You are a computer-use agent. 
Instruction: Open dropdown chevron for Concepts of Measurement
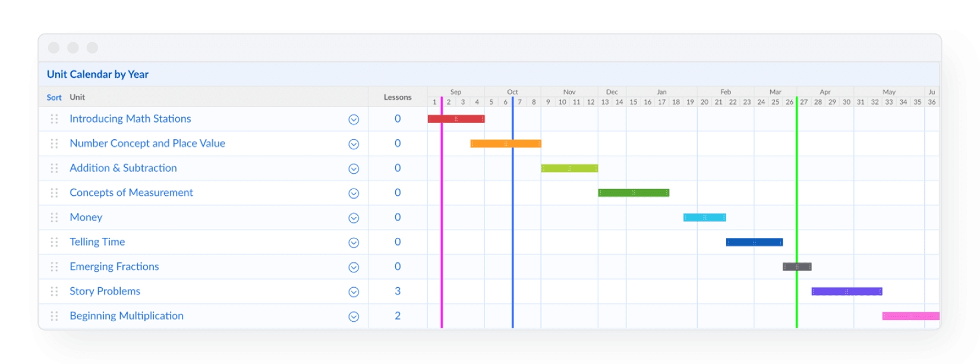point(354,193)
